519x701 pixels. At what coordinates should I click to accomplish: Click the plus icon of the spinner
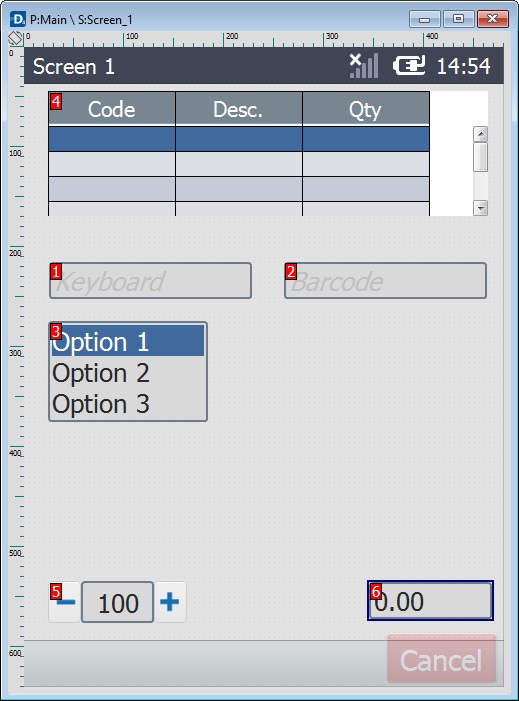(x=170, y=602)
